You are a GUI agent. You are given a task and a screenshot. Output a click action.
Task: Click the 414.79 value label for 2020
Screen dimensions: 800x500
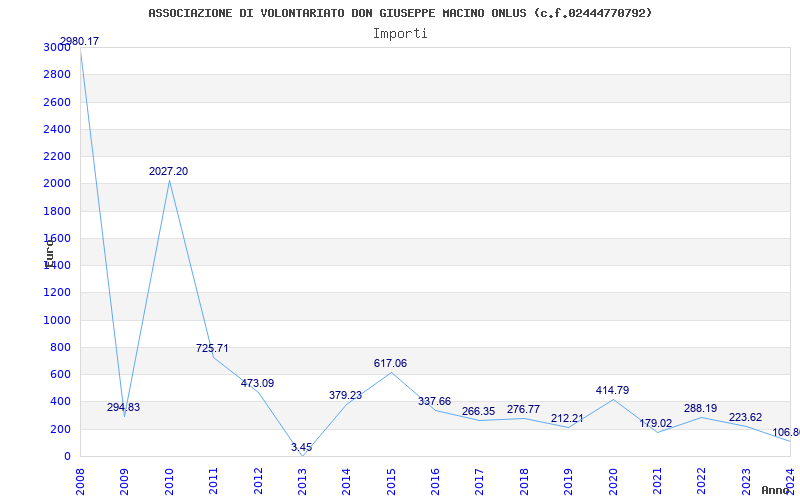coord(612,390)
